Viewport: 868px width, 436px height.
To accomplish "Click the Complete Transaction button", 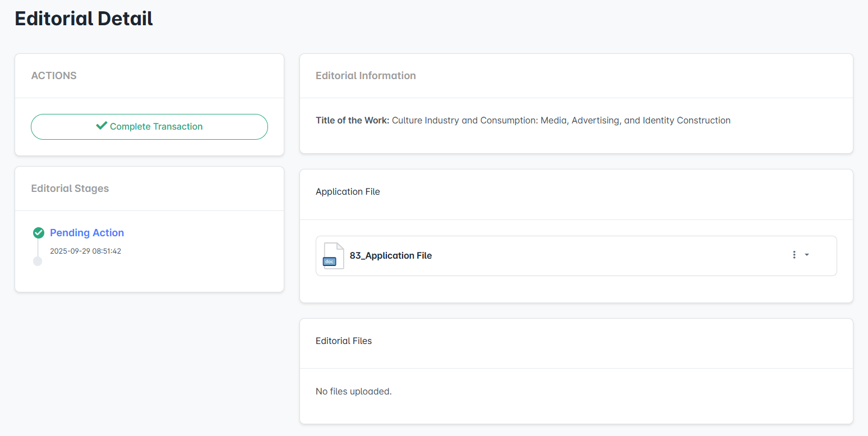I will coord(149,127).
